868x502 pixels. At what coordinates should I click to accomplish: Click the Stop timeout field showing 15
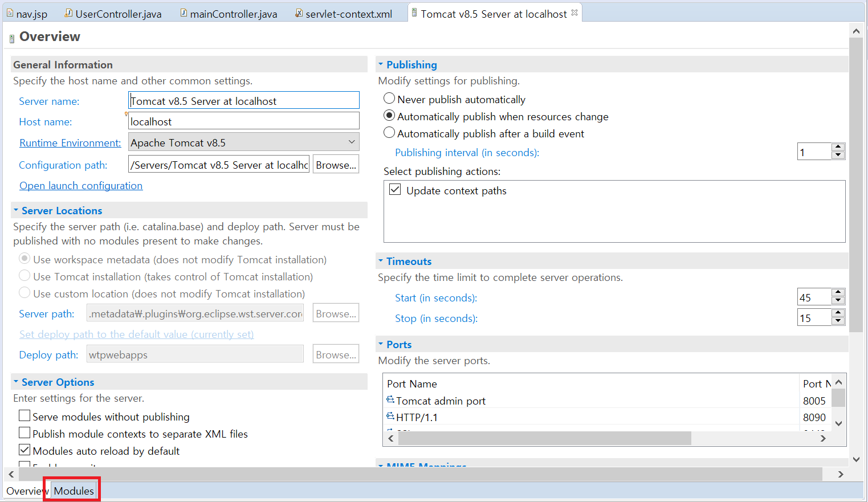814,317
